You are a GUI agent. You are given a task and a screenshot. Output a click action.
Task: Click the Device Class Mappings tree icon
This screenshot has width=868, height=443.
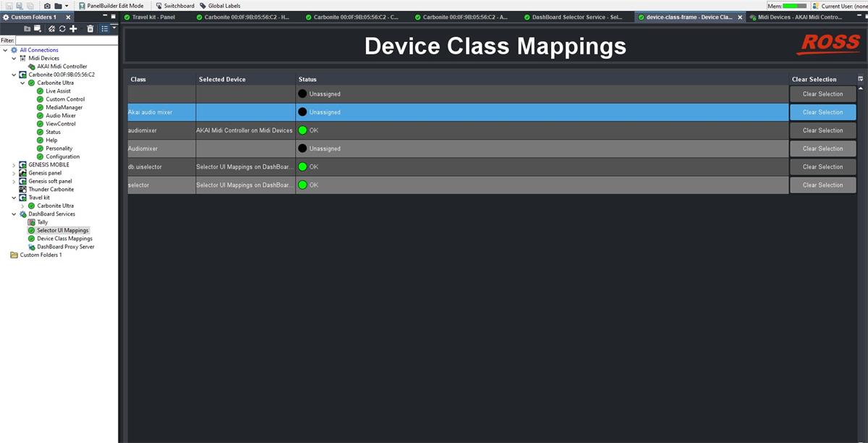[31, 238]
